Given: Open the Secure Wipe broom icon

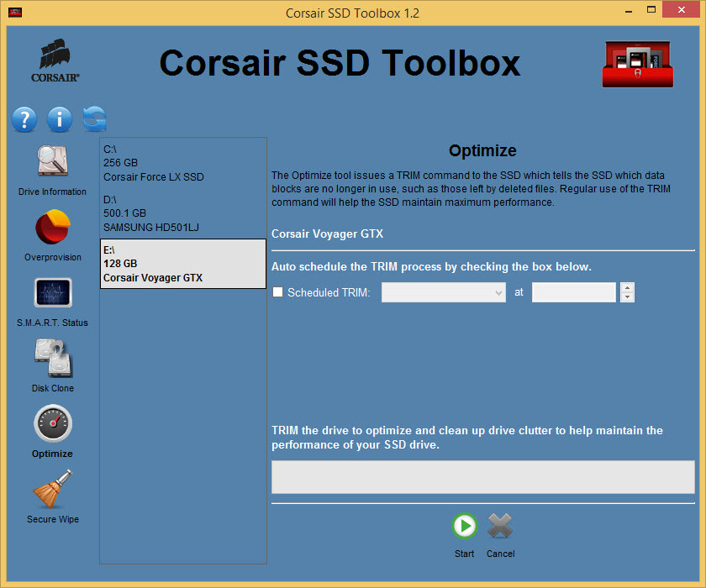Looking at the screenshot, I should click(53, 489).
